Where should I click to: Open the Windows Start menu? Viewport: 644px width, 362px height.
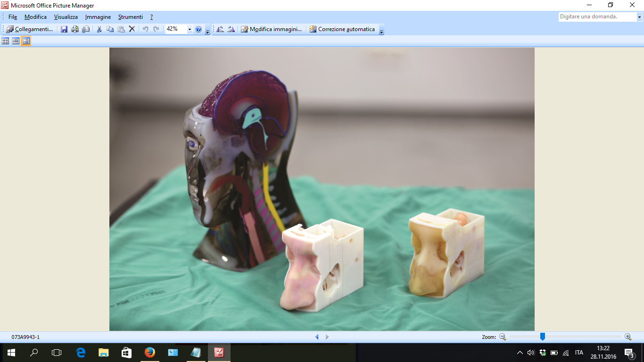11,353
